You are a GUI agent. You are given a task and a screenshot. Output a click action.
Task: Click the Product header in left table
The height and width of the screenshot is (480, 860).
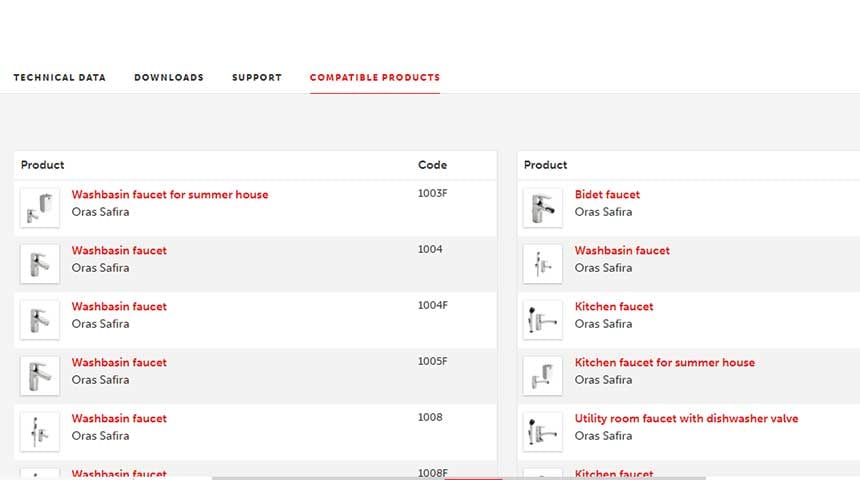point(42,165)
